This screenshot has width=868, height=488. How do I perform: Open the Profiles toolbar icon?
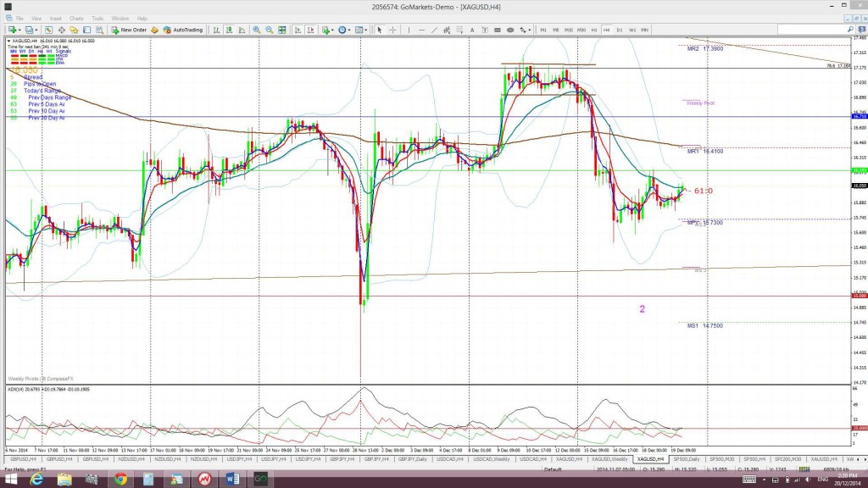coord(29,30)
